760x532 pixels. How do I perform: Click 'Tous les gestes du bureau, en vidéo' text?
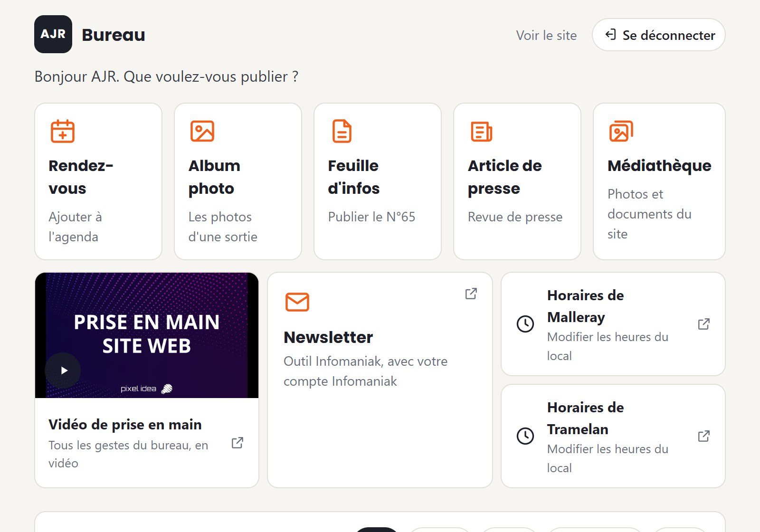(x=128, y=454)
